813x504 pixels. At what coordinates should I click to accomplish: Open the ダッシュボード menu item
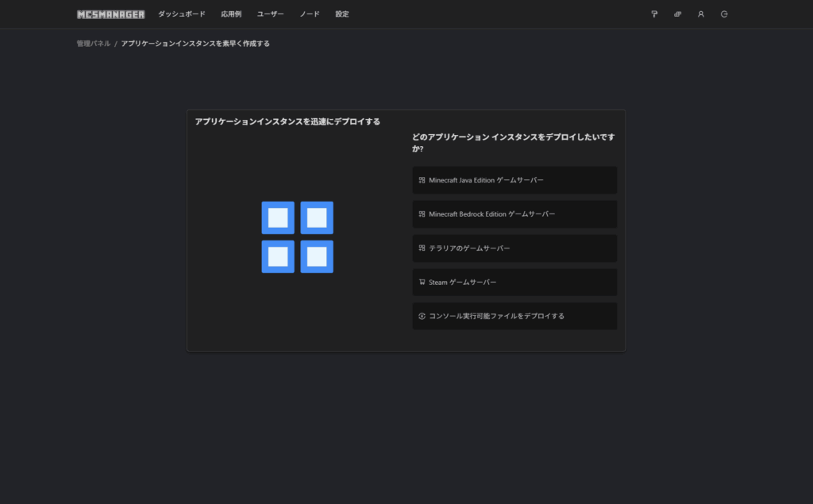(x=182, y=14)
